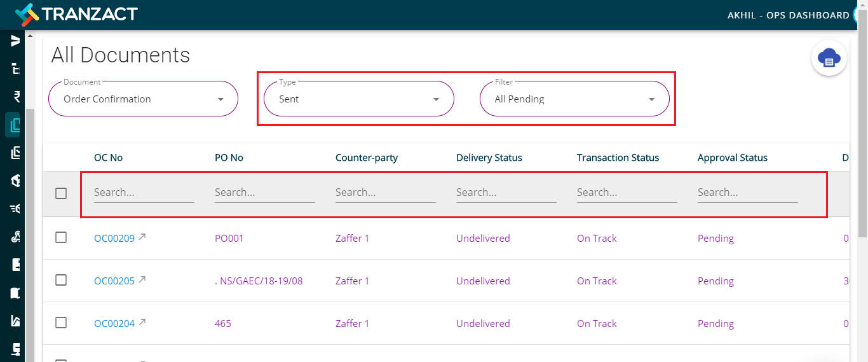Click Akhil - Ops Dashboard in header
This screenshot has height=362, width=868.
(788, 15)
